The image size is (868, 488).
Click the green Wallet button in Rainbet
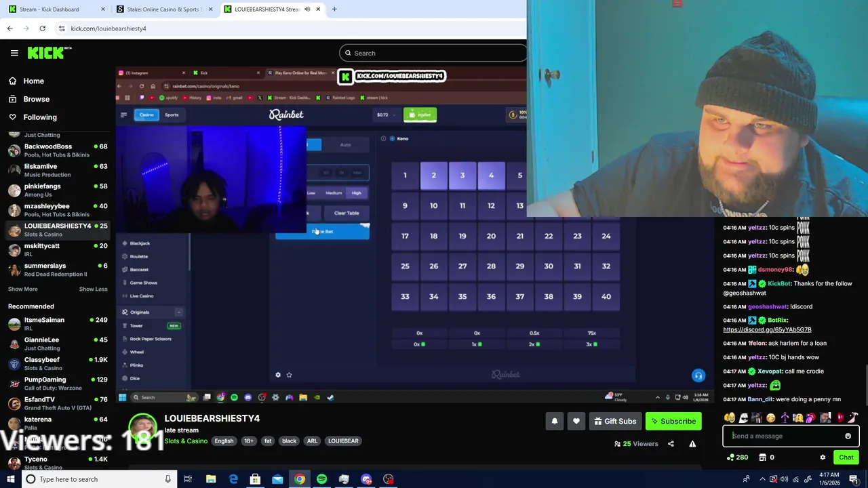tap(420, 115)
